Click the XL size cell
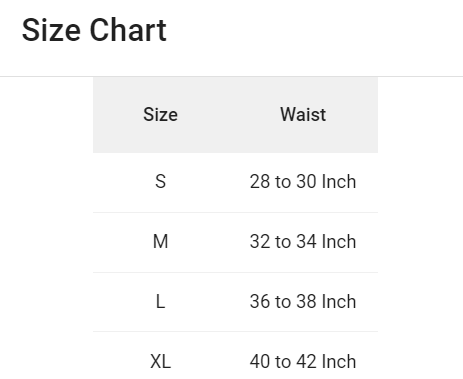The height and width of the screenshot is (379, 463). 160,361
